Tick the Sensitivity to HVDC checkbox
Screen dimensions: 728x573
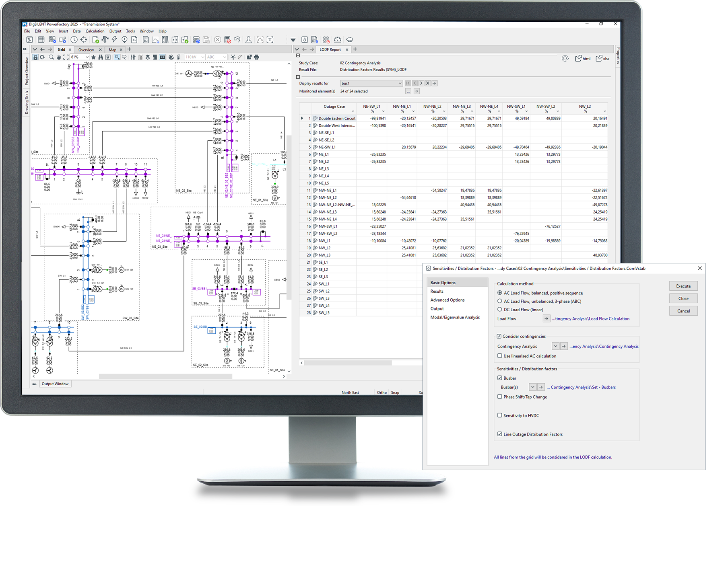500,415
